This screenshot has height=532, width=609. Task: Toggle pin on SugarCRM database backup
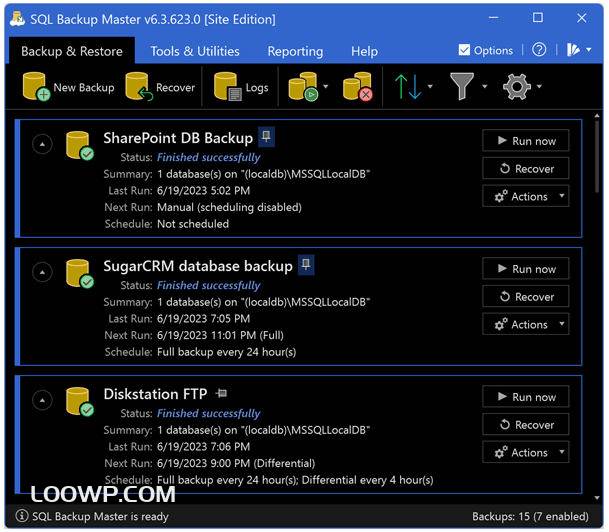tap(306, 265)
